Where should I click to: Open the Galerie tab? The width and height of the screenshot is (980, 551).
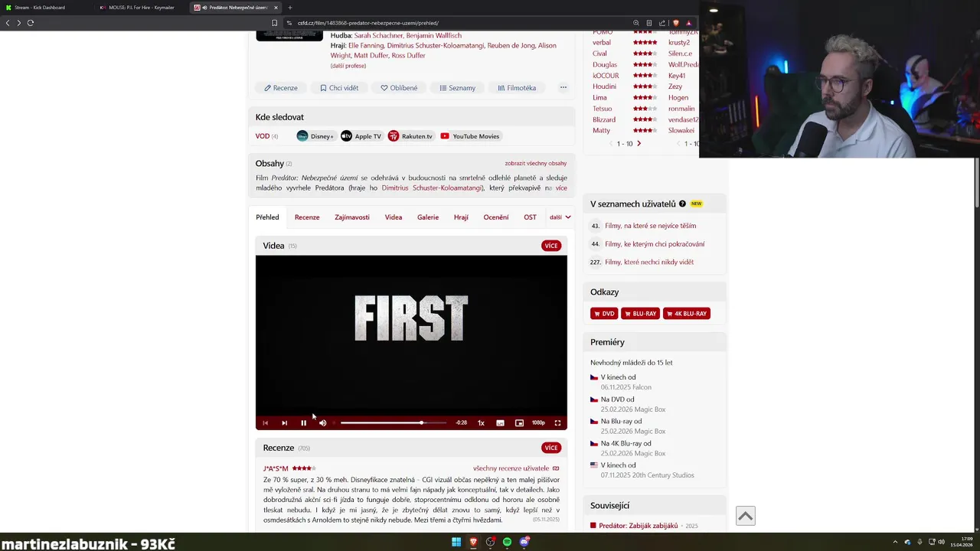(x=428, y=217)
